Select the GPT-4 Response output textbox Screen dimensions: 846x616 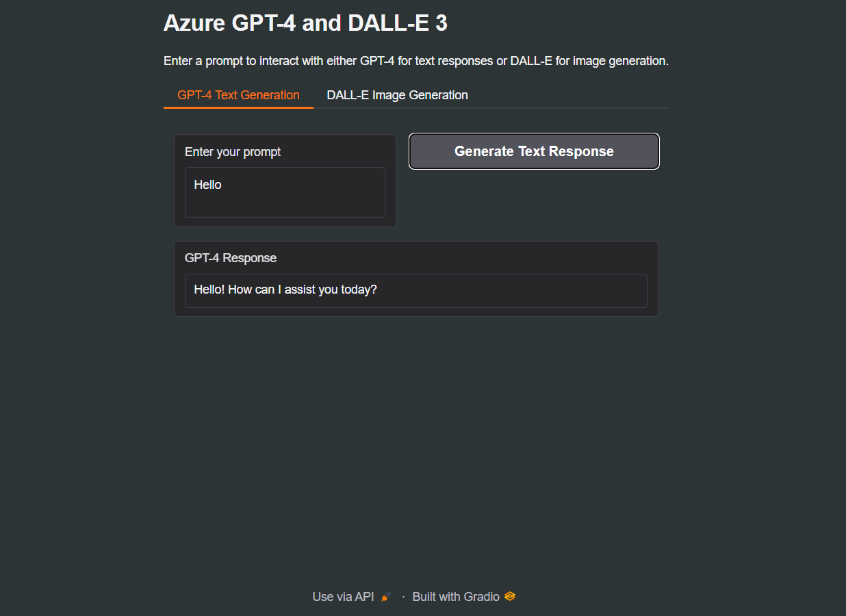coord(416,291)
